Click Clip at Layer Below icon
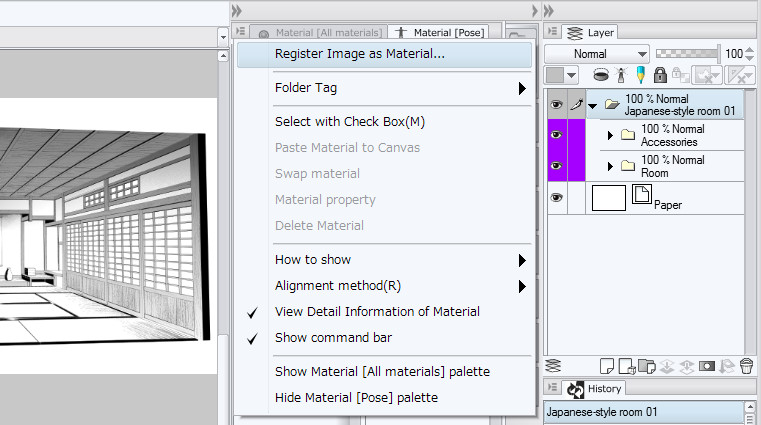Screen dimensions: 761x425 601,75
